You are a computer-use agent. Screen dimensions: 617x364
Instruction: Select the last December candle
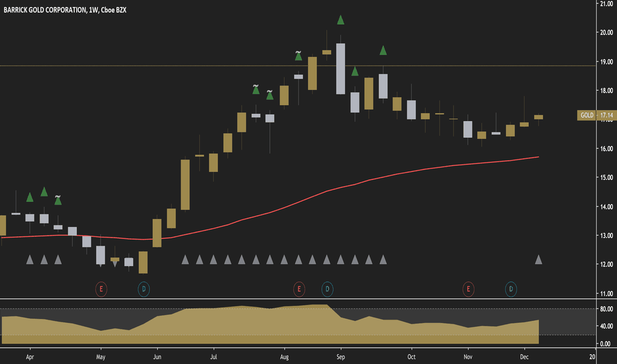(539, 117)
